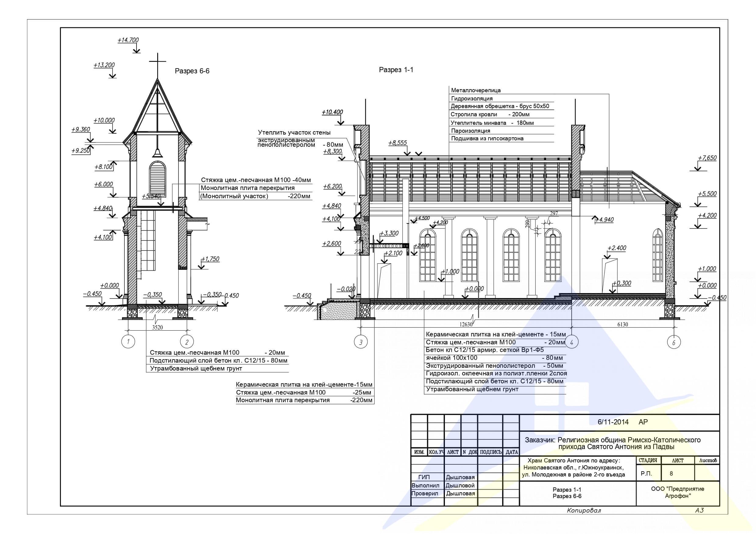
Task: Click the +5.500 elevation label
Action: [707, 194]
